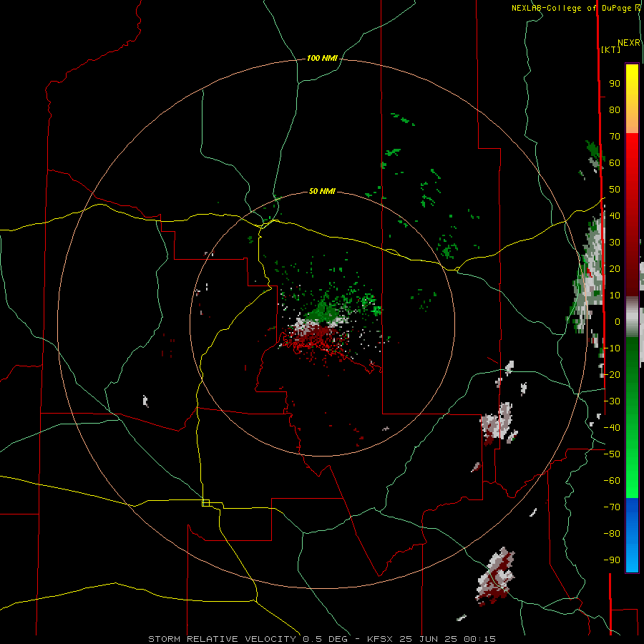Click the negative 40 knot scale label
This screenshot has height=644, width=644.
click(612, 428)
